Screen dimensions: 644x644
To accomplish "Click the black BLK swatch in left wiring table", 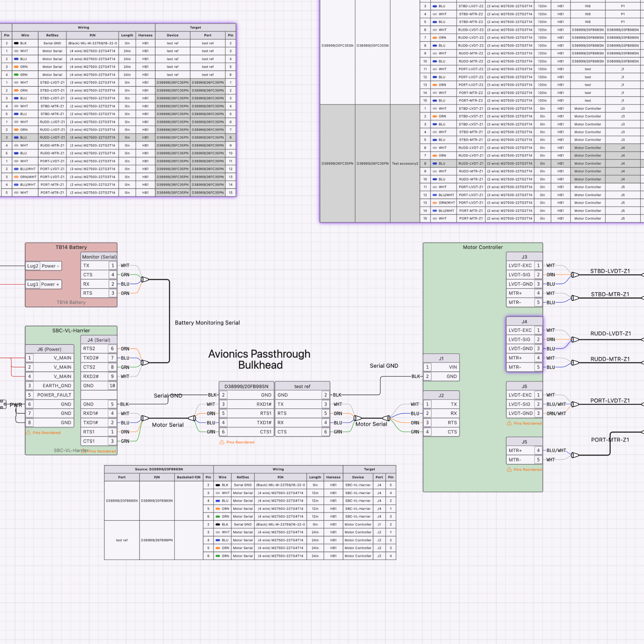I will (x=16, y=43).
